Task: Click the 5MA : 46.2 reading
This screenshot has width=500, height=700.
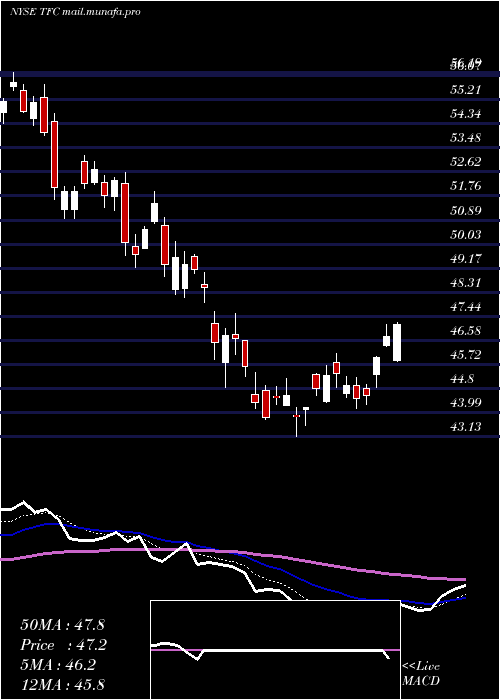Action: (58, 665)
